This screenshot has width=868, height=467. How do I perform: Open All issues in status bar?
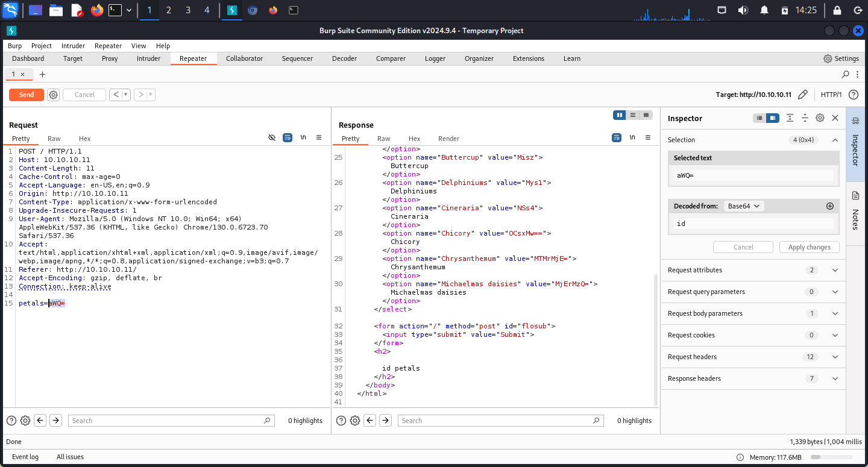[x=70, y=457]
